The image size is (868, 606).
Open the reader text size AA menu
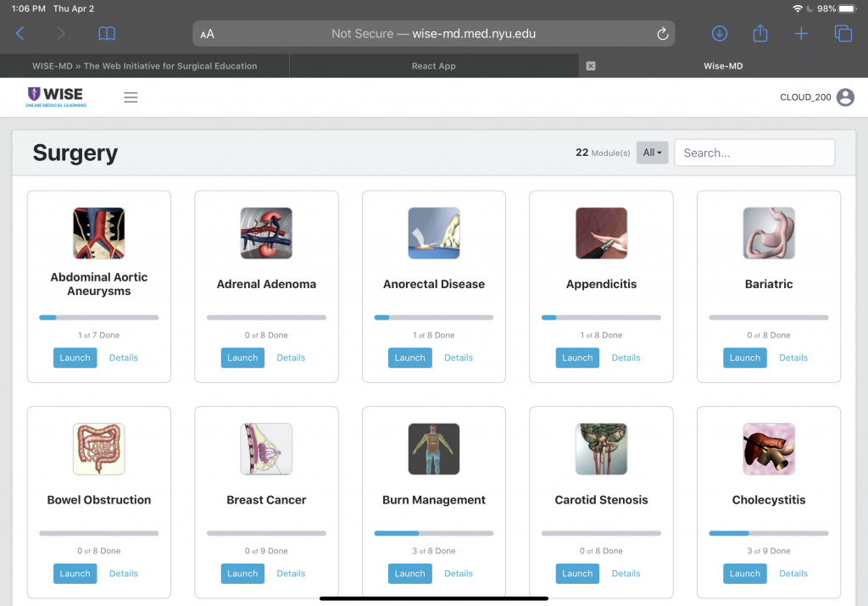click(208, 35)
